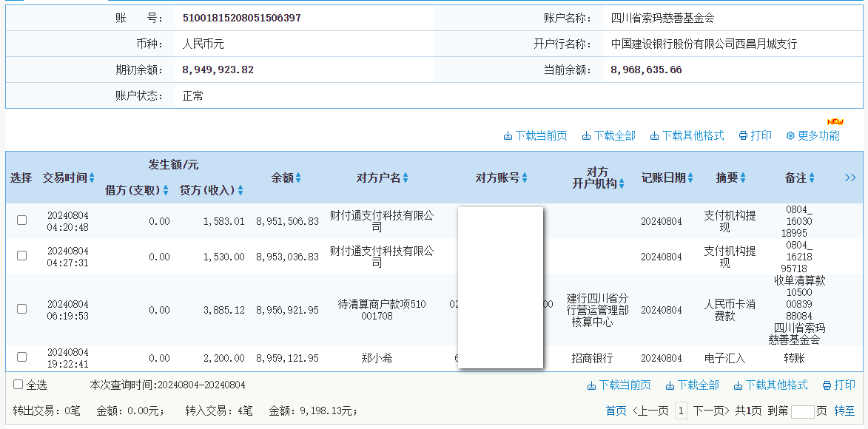Click top 下载其他格式 link
868x429 pixels.
click(687, 135)
